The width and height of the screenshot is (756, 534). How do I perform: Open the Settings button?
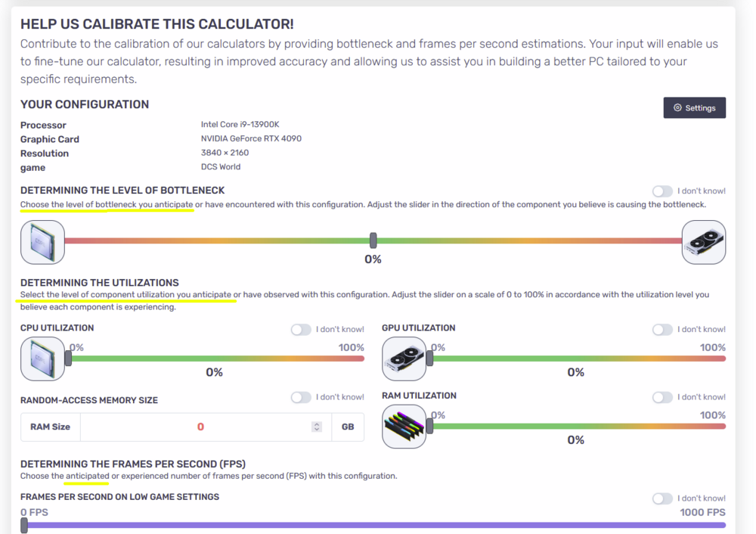pyautogui.click(x=694, y=108)
